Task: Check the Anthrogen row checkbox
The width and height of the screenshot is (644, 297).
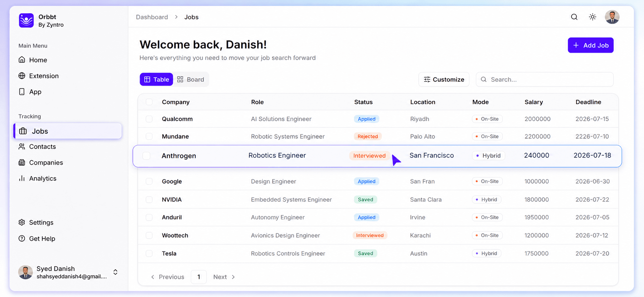Action: pyautogui.click(x=146, y=156)
